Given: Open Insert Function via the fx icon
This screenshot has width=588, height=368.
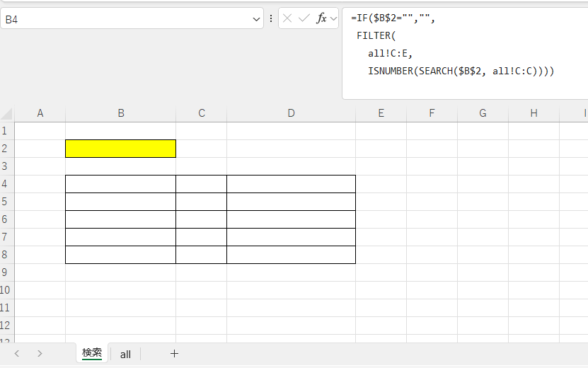Looking at the screenshot, I should click(321, 19).
